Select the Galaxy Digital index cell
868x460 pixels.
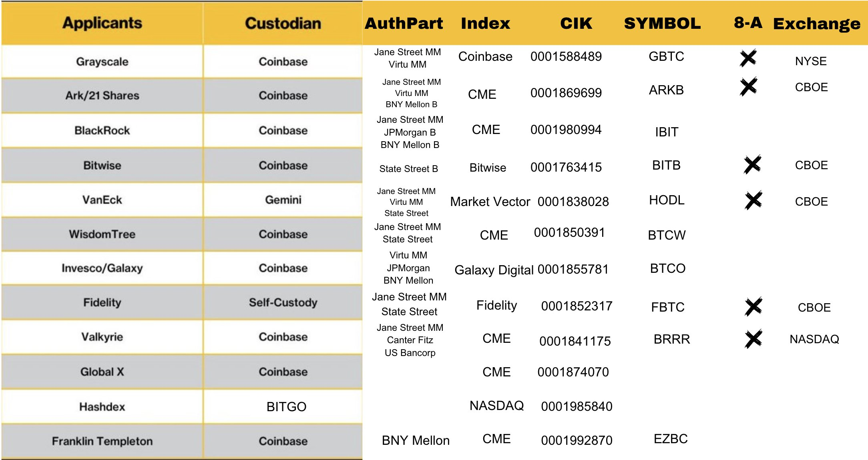pos(494,270)
